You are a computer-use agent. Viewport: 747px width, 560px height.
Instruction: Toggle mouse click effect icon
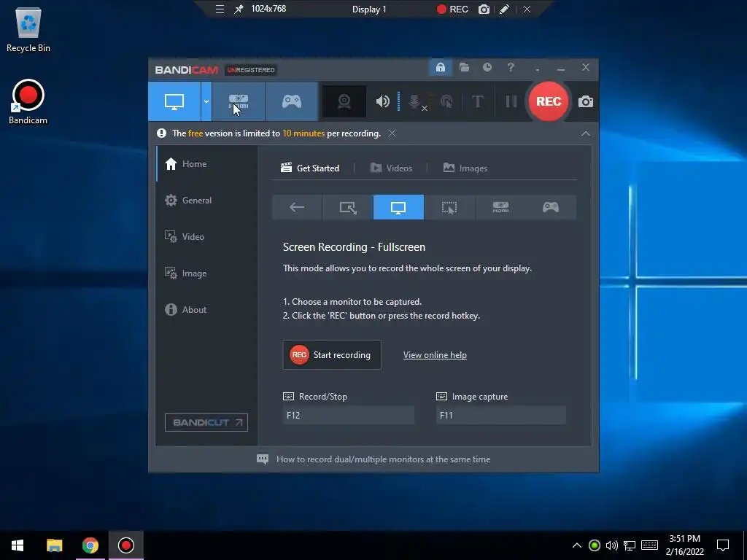point(446,101)
